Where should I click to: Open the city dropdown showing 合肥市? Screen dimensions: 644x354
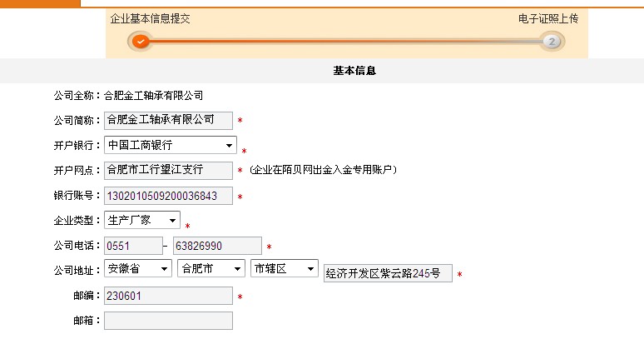[211, 269]
